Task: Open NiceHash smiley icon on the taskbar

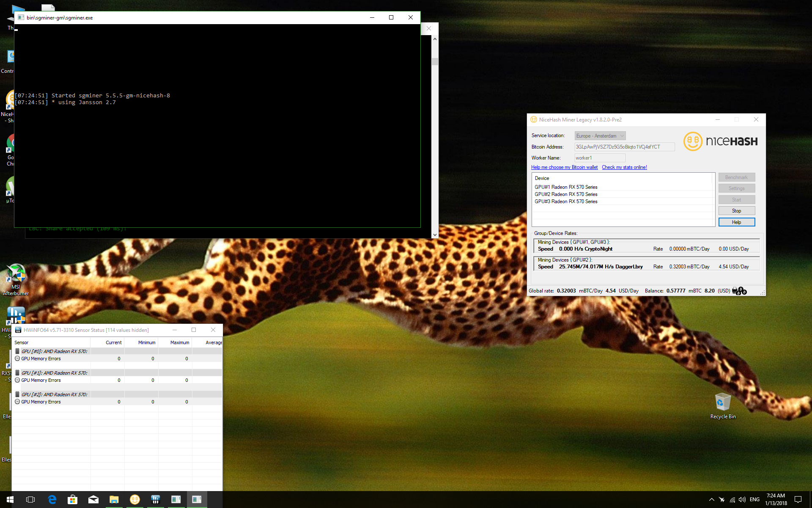Action: [134, 500]
